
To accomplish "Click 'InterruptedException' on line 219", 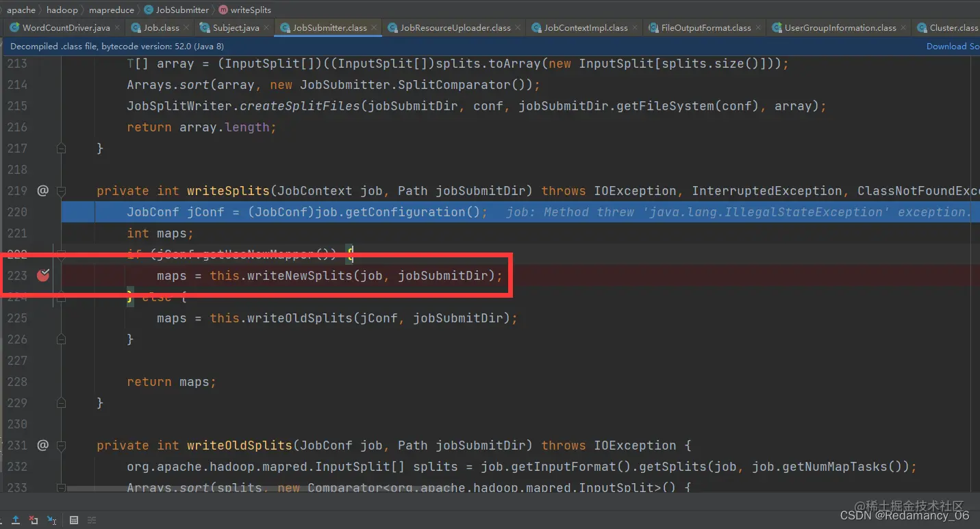I will point(767,191).
